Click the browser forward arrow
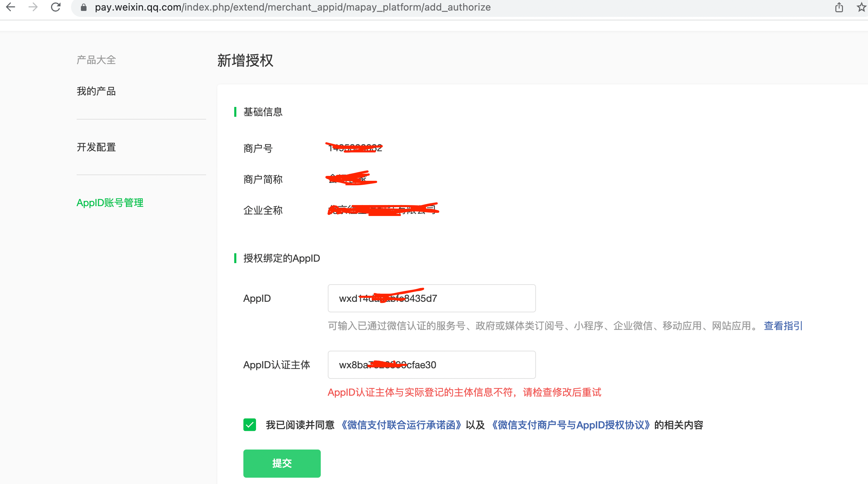 click(33, 7)
